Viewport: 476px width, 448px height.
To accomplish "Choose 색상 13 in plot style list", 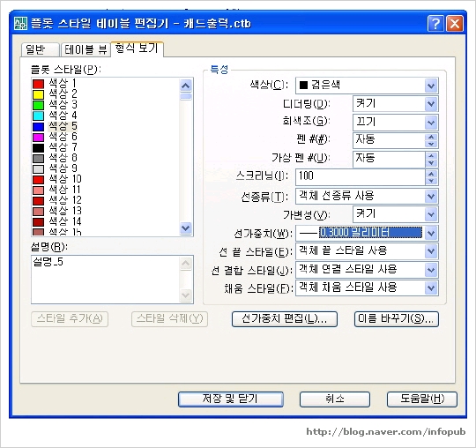I will 65,211.
